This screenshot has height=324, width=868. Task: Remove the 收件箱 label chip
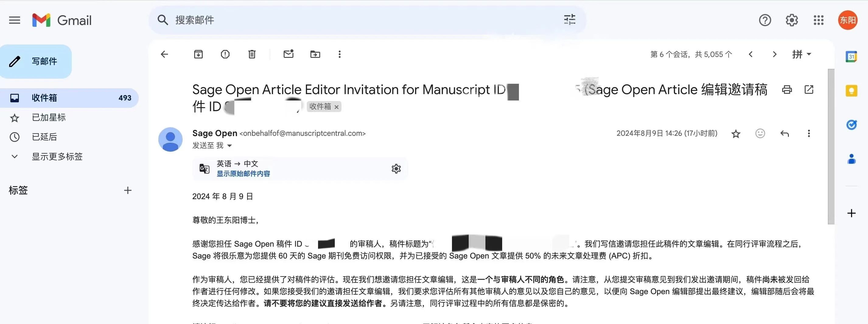336,107
